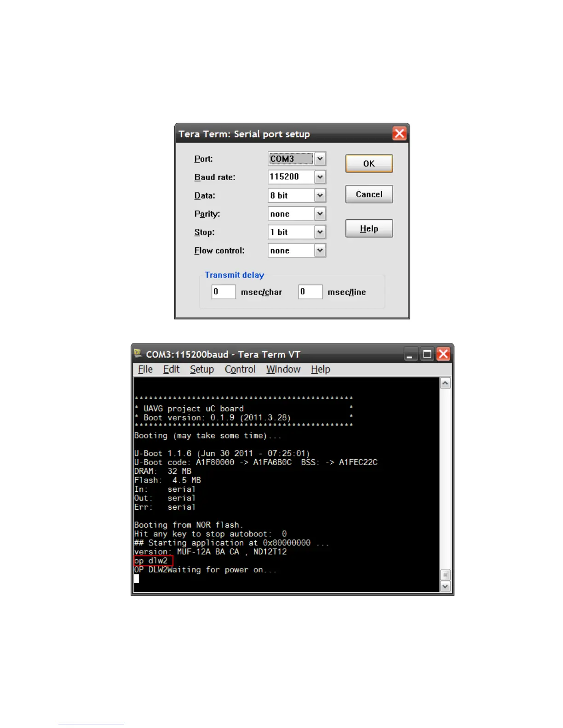Click the '## Starting application at 0x80000000' line
The width and height of the screenshot is (563, 728).
[x=231, y=543]
